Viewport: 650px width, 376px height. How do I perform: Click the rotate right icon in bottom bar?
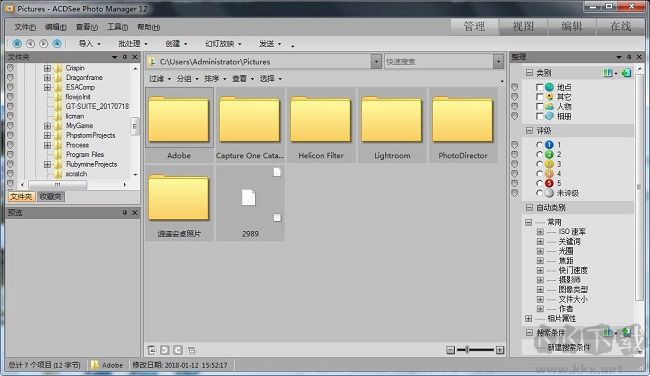tap(178, 350)
